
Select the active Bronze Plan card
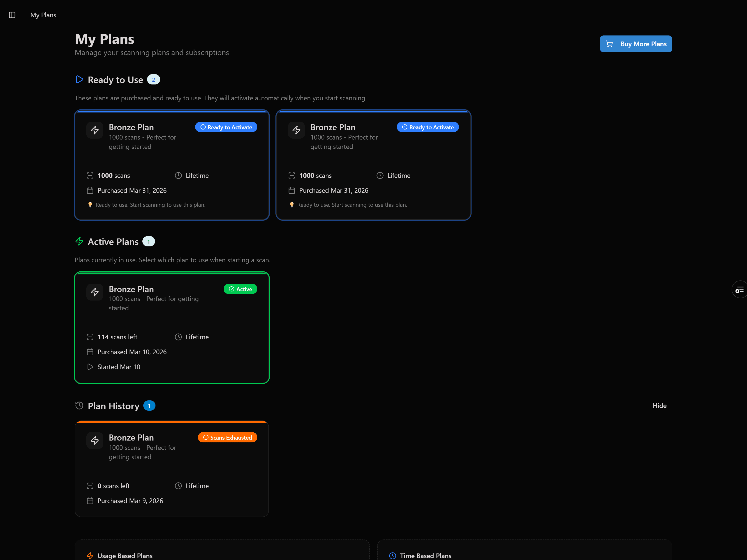coord(172,327)
